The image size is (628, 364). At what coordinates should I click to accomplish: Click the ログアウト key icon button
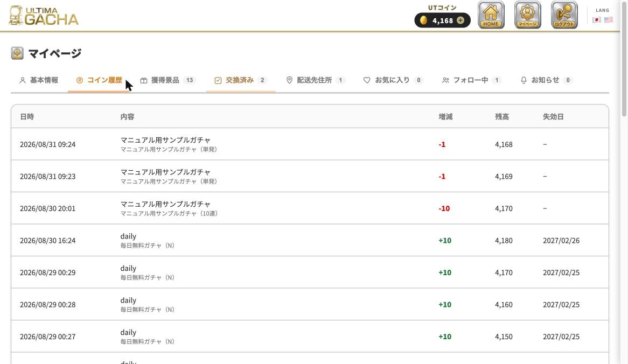[564, 15]
